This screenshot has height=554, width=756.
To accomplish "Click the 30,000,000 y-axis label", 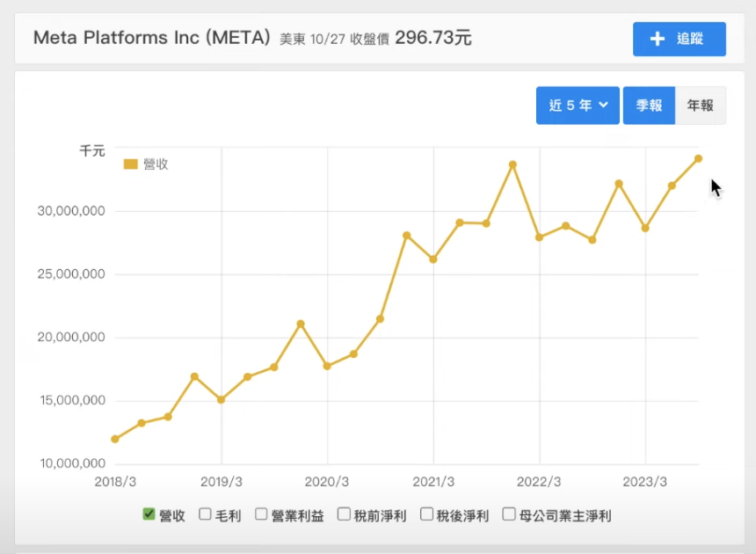I will click(x=71, y=211).
